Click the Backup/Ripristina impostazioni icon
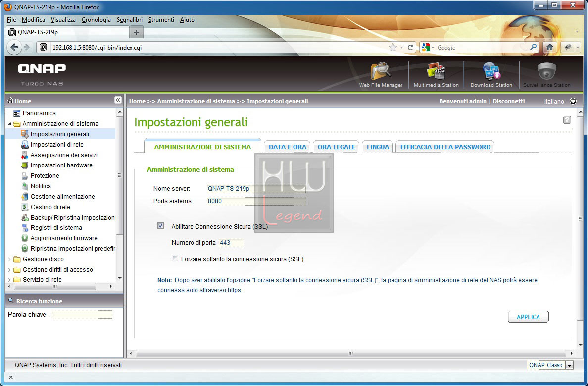588x386 pixels. click(x=25, y=218)
